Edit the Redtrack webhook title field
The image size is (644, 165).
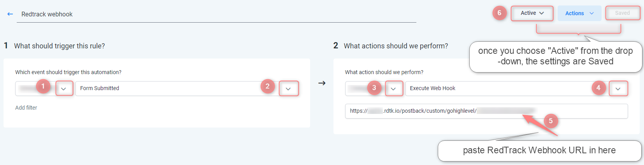pyautogui.click(x=216, y=14)
